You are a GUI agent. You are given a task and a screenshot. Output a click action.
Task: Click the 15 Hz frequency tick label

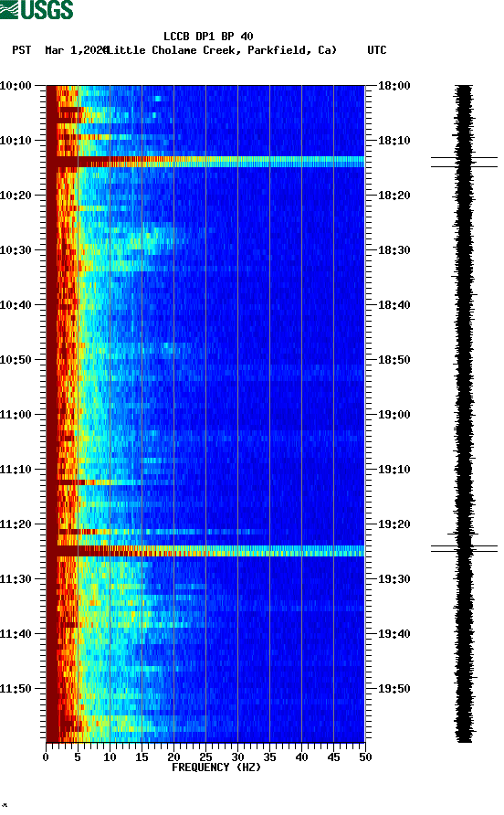(142, 757)
